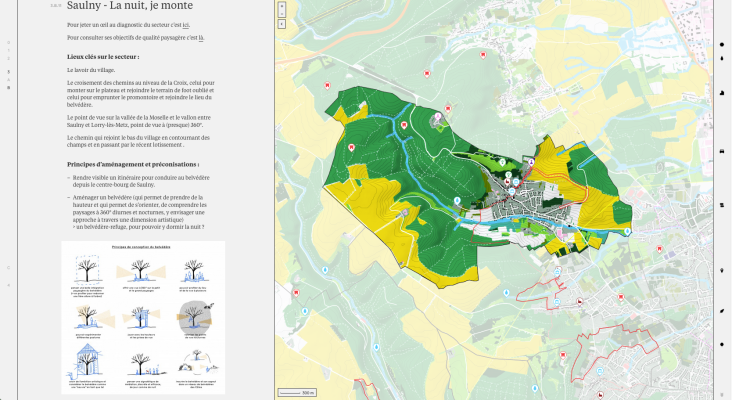
Task: Select section B in left navigation
Action: coord(8,88)
